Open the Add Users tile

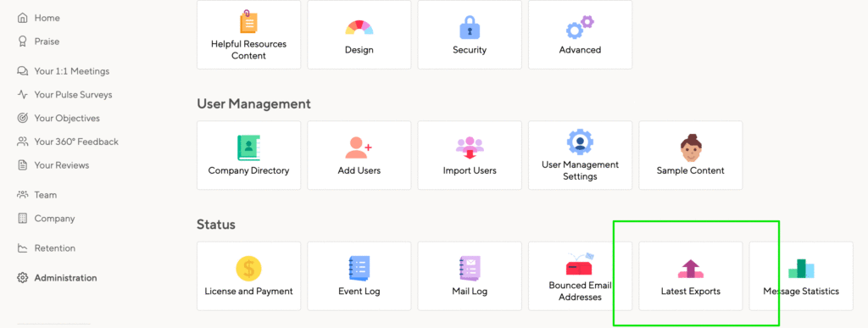point(359,155)
